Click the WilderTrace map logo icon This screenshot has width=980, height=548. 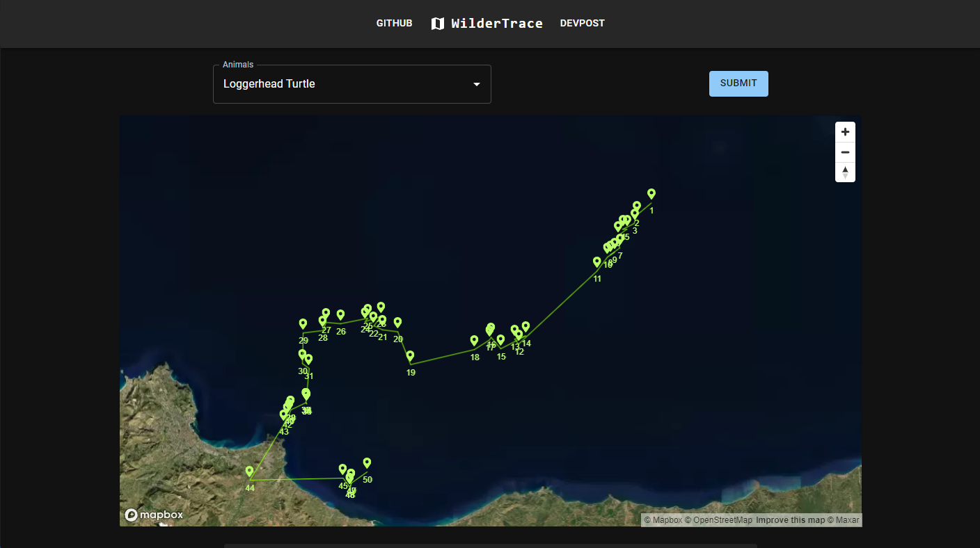click(x=438, y=24)
